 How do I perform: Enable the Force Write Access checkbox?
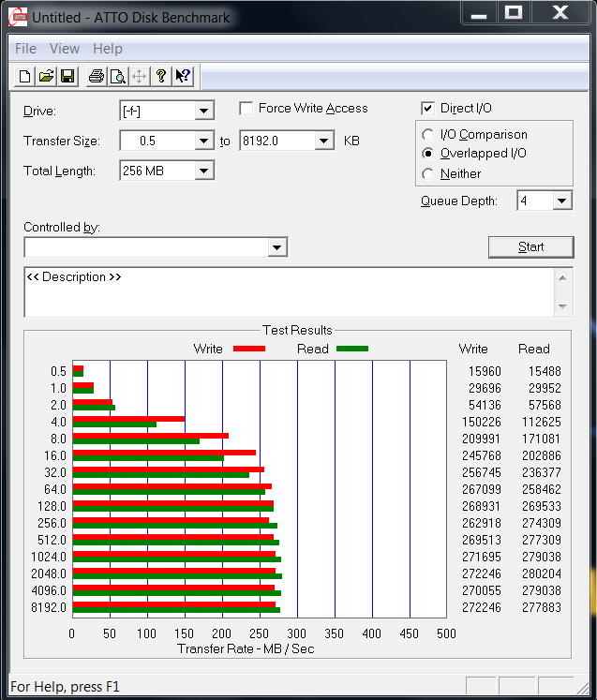click(246, 109)
